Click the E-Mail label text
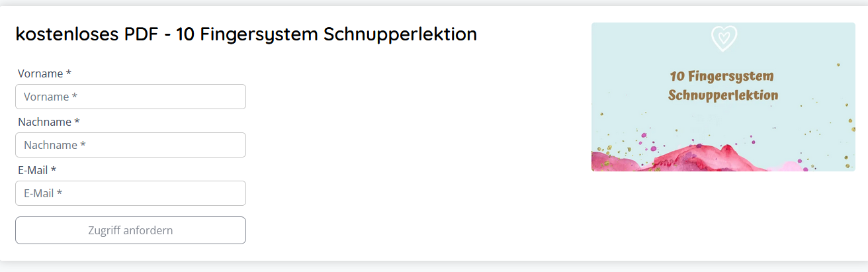This screenshot has width=868, height=272. (32, 170)
